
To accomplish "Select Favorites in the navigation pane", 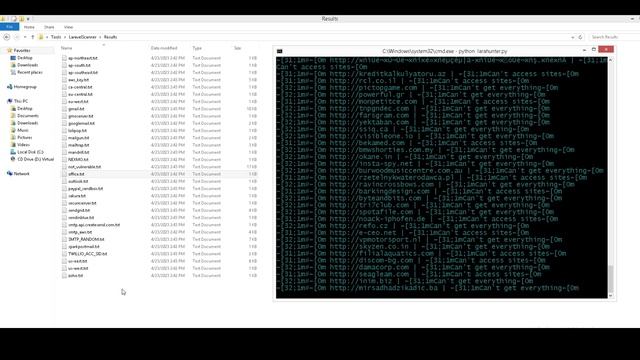I will (x=22, y=51).
